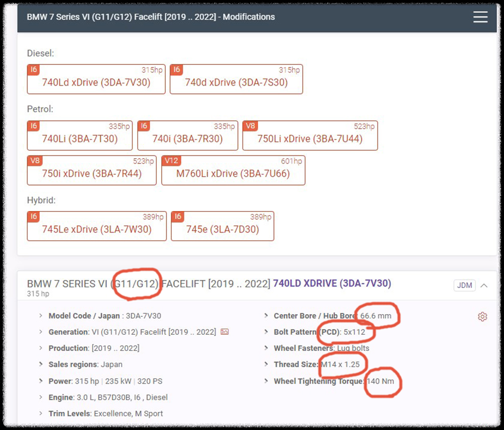Expand the Engine row arrow
Screen dimensions: 504x430
40,397
